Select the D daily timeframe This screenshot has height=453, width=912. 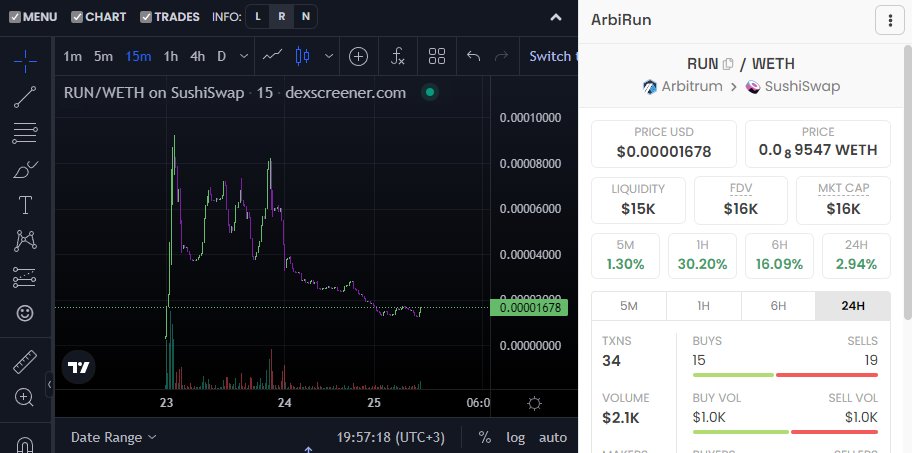(x=221, y=56)
